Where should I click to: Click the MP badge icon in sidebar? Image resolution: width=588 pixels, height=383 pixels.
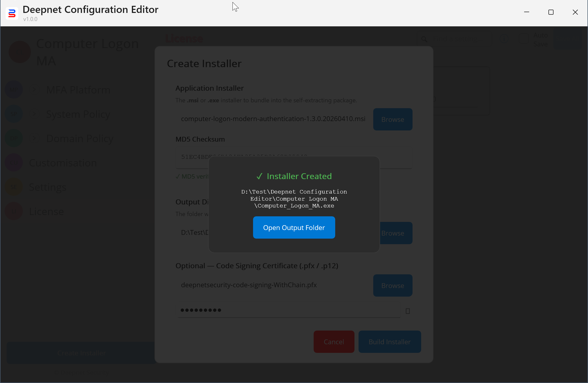point(14,90)
